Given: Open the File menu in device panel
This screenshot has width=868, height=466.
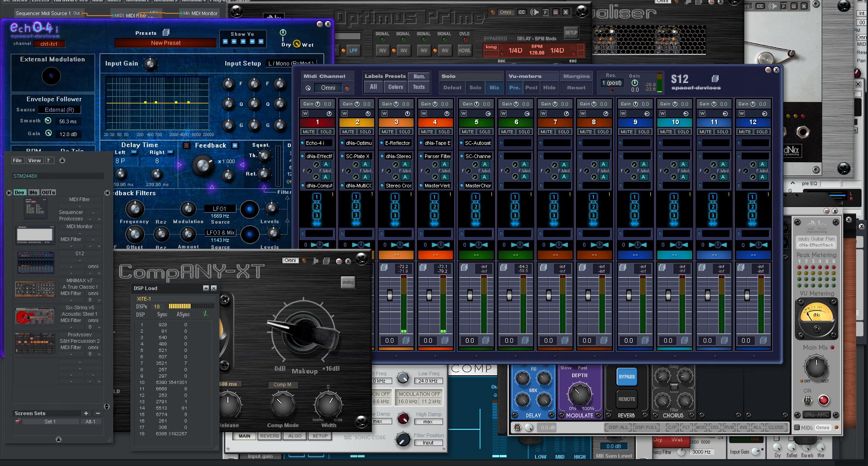Looking at the screenshot, I should pyautogui.click(x=17, y=160).
